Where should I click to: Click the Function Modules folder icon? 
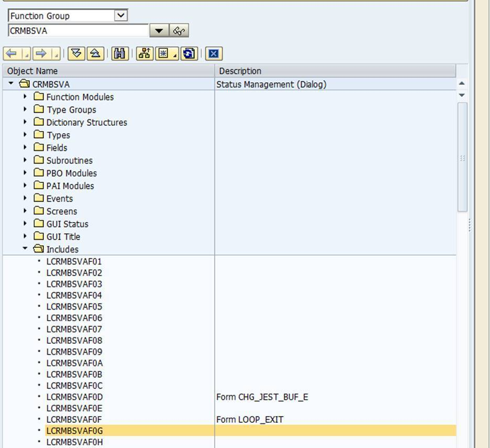click(x=39, y=96)
